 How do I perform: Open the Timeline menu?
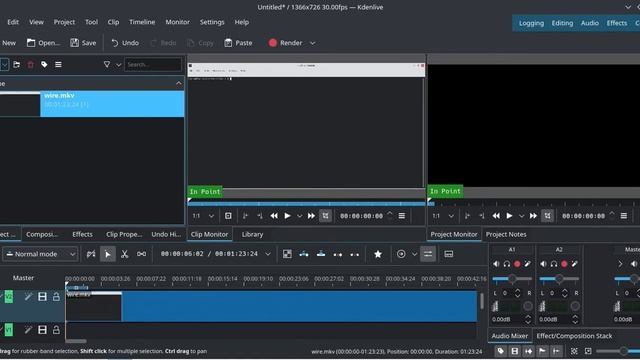click(142, 22)
